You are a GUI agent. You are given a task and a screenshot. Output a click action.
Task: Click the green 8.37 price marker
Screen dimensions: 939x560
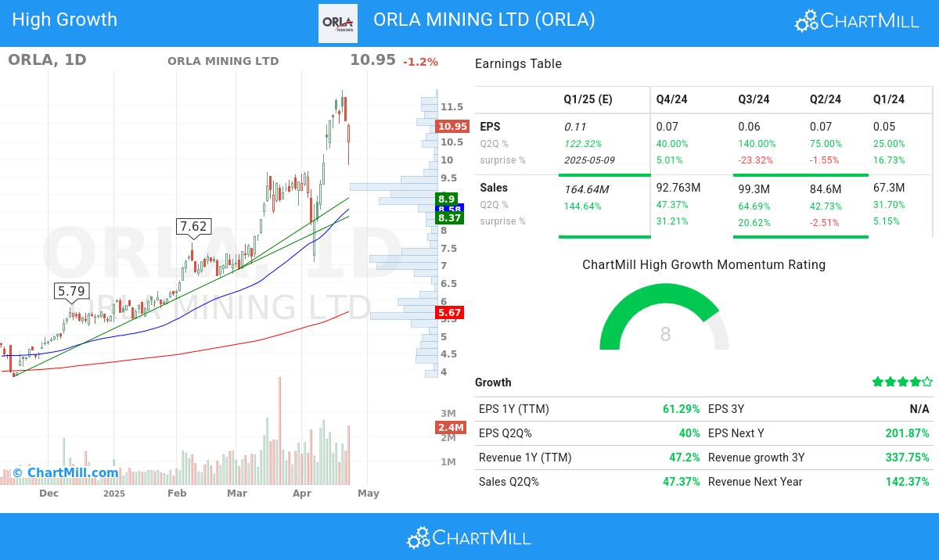(450, 218)
